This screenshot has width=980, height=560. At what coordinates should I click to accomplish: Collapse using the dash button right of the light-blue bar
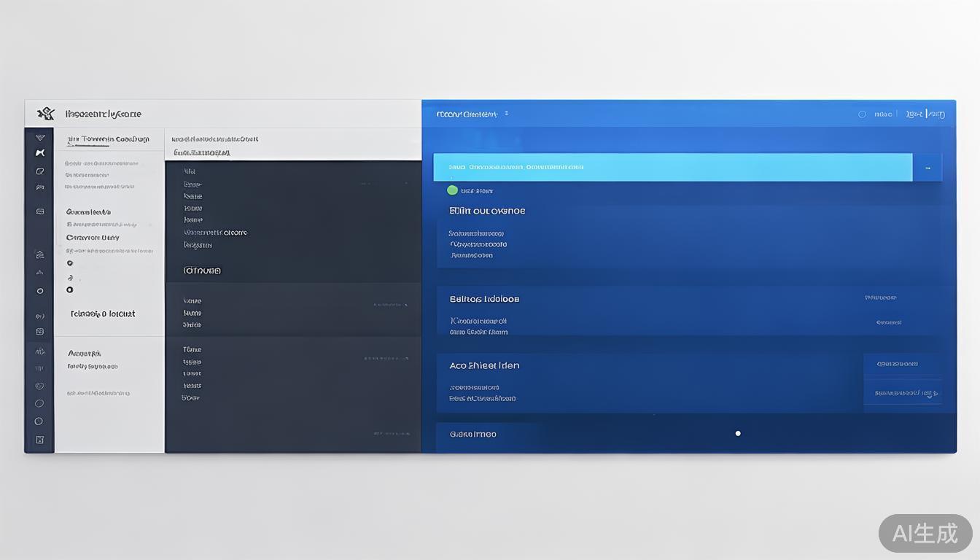(927, 168)
